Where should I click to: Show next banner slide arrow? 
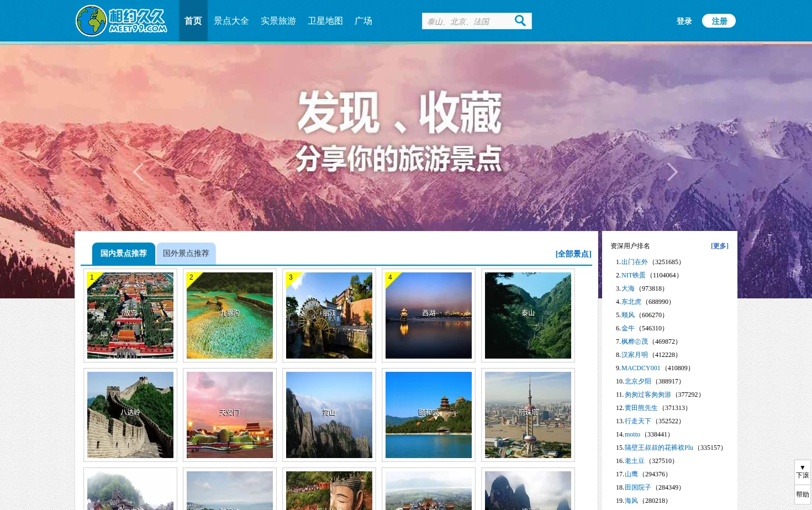672,172
